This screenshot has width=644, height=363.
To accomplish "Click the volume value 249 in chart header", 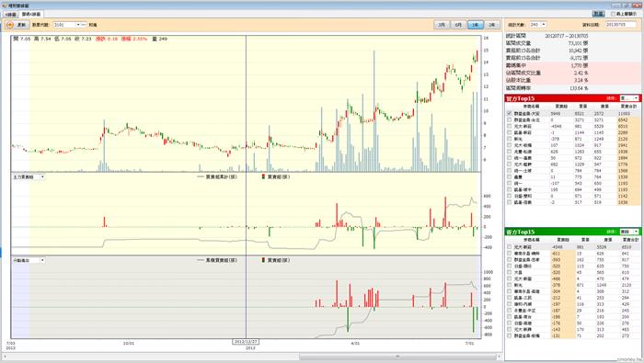I will (163, 39).
